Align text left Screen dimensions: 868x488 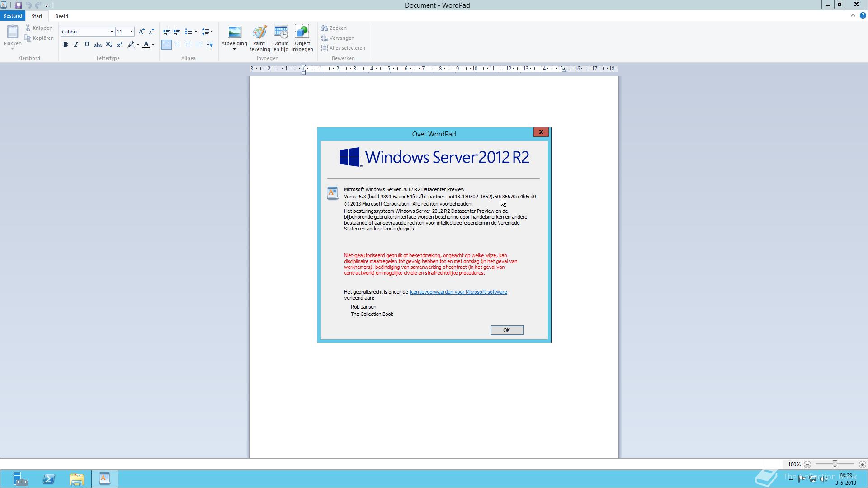(167, 45)
